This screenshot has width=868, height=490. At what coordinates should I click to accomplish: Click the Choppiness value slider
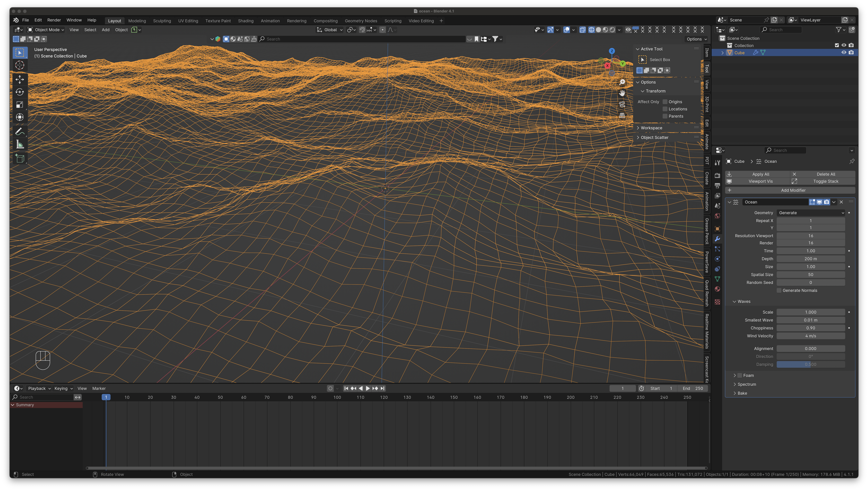point(811,328)
